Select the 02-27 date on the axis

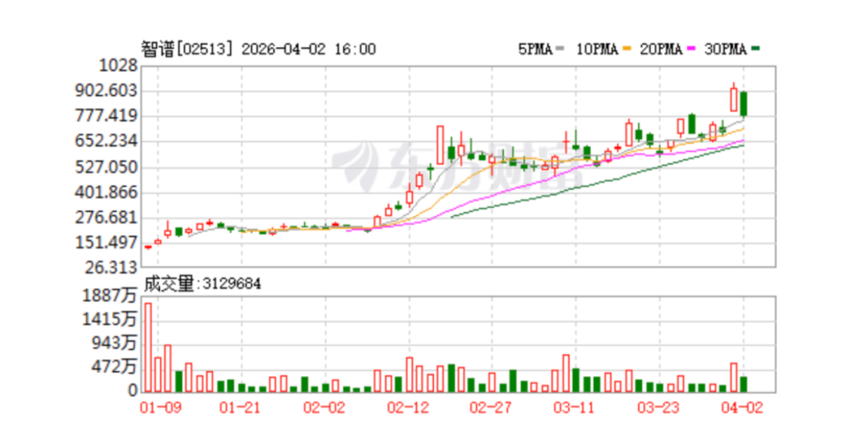click(492, 407)
